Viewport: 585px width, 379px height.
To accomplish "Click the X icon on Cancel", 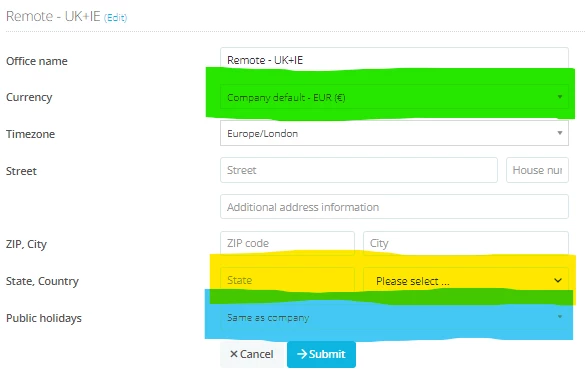I will 234,354.
